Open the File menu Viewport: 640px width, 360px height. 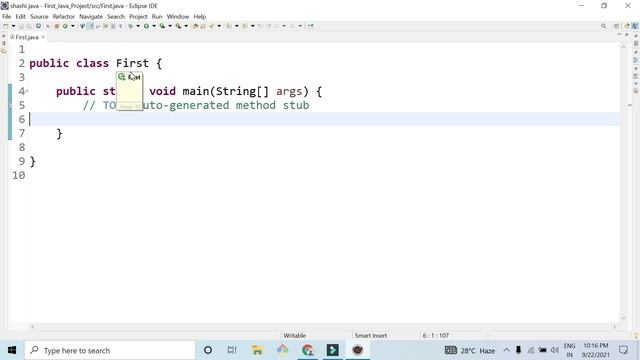[7, 16]
